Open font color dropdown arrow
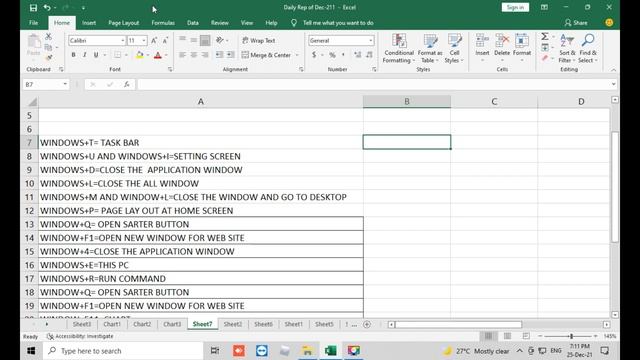 166,55
